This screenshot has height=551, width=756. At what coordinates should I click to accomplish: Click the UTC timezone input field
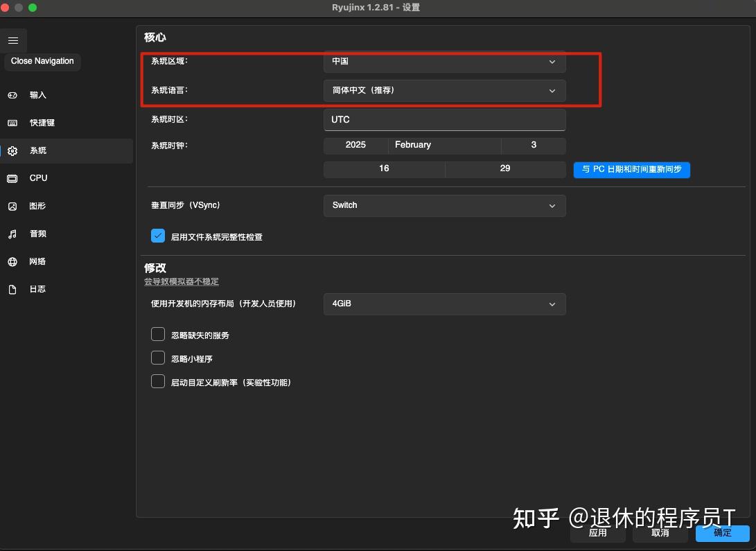click(x=444, y=119)
